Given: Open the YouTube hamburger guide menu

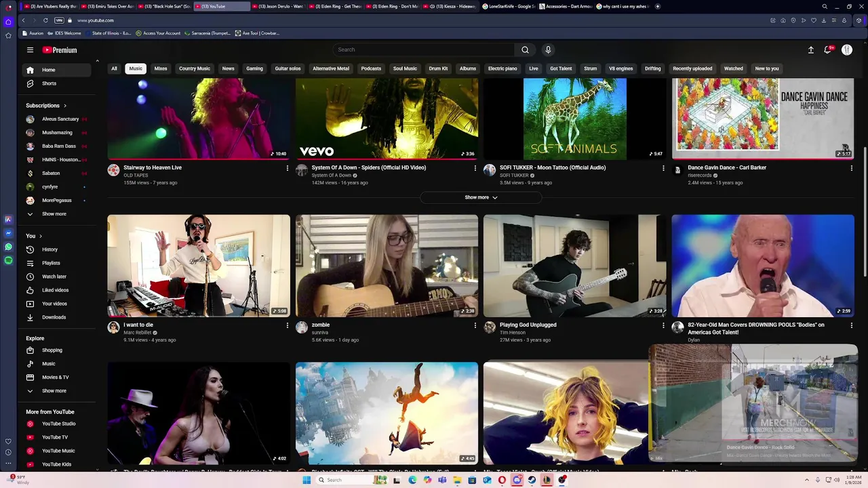Looking at the screenshot, I should point(30,50).
